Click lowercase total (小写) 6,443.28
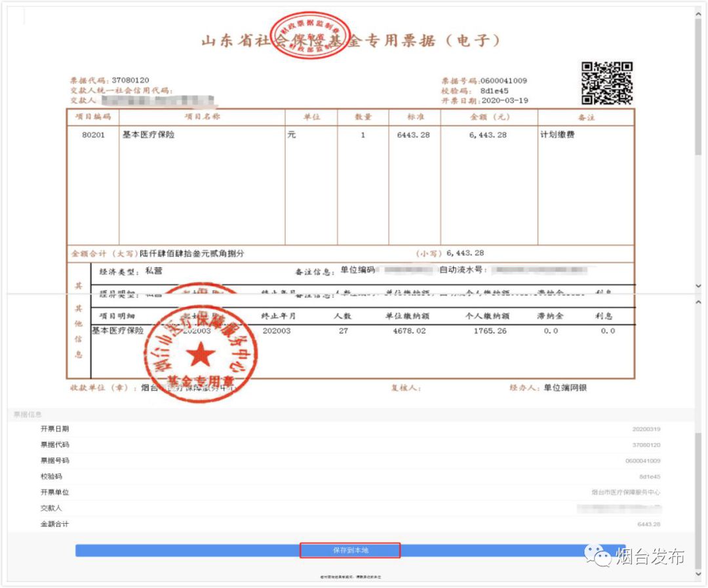This screenshot has width=708, height=588. pyautogui.click(x=465, y=253)
